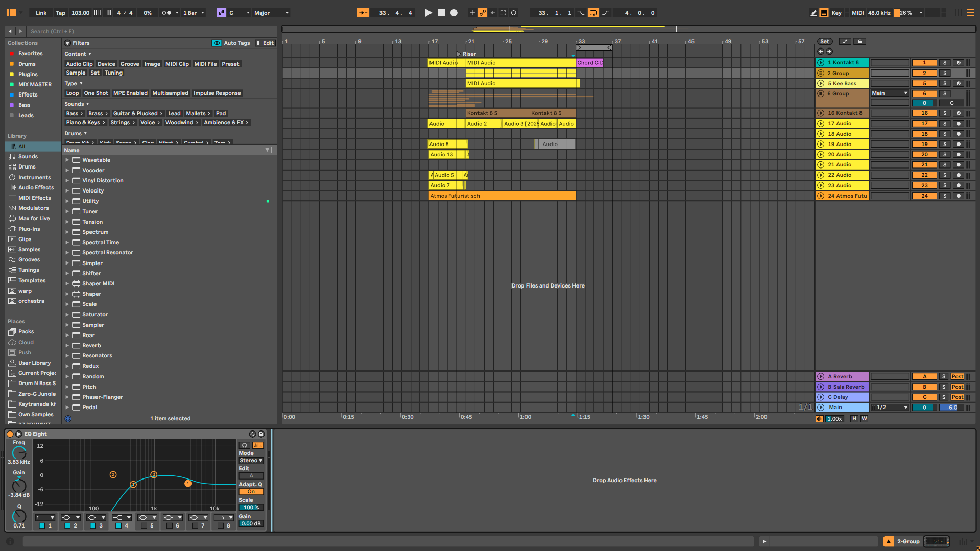
Task: Toggle Draw Mode pencil icon
Action: coord(814,13)
